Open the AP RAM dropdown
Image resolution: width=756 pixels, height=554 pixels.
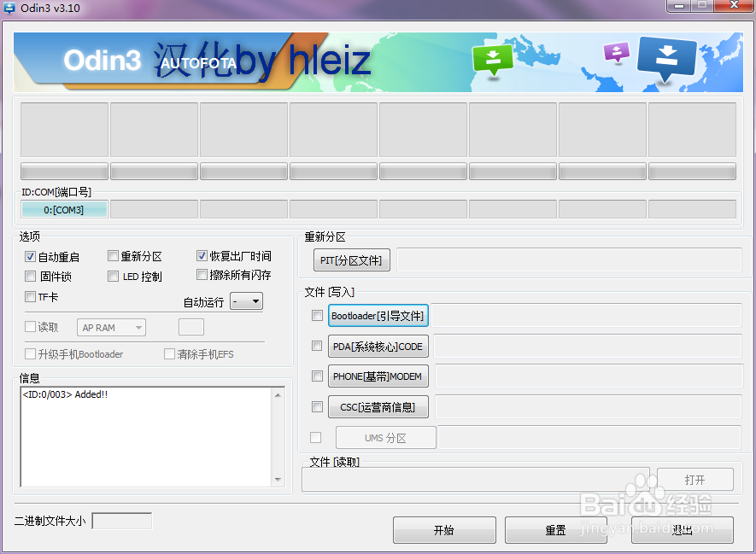tap(111, 328)
